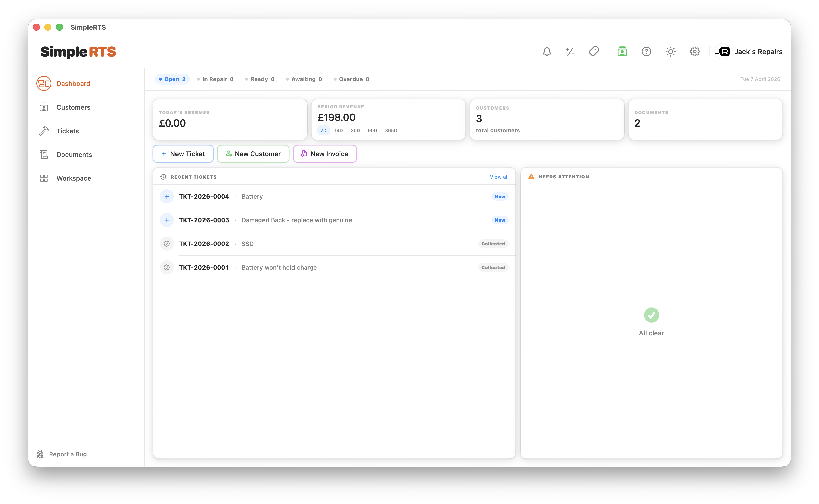The width and height of the screenshot is (819, 504).
Task: Open the notifications bell icon
Action: [547, 52]
